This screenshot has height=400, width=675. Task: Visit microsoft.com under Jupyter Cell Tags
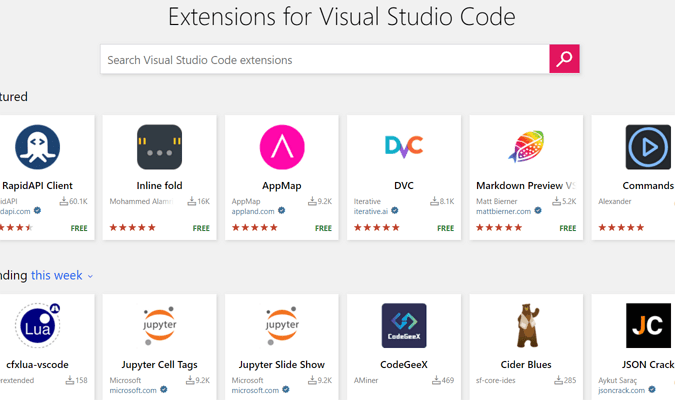point(133,391)
